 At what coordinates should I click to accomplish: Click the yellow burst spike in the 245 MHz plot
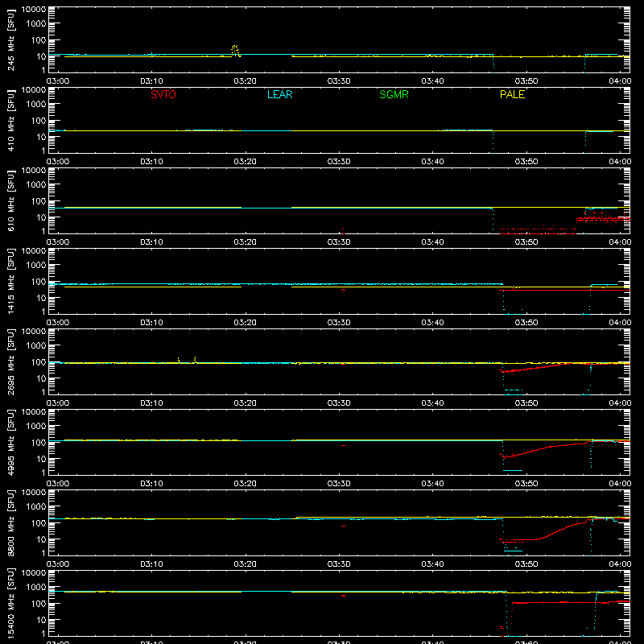click(235, 50)
